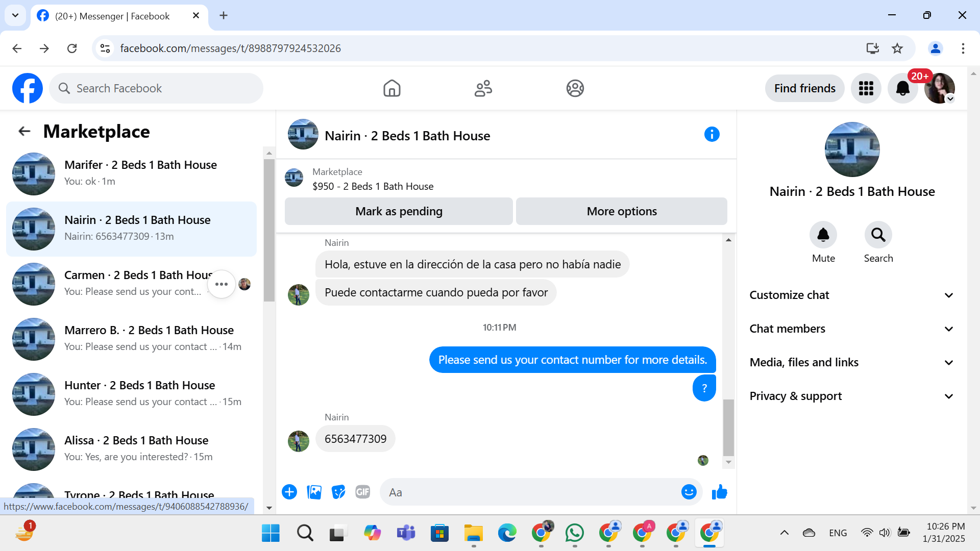The image size is (980, 551).
Task: Click Search Facebook field
Action: pyautogui.click(x=156, y=88)
